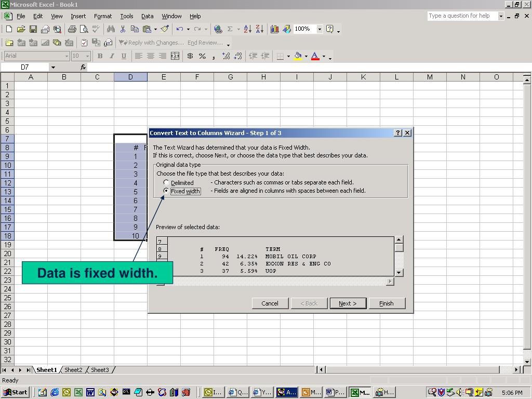This screenshot has height=399, width=532.
Task: Toggle Align Left formatting
Action: coord(138,56)
